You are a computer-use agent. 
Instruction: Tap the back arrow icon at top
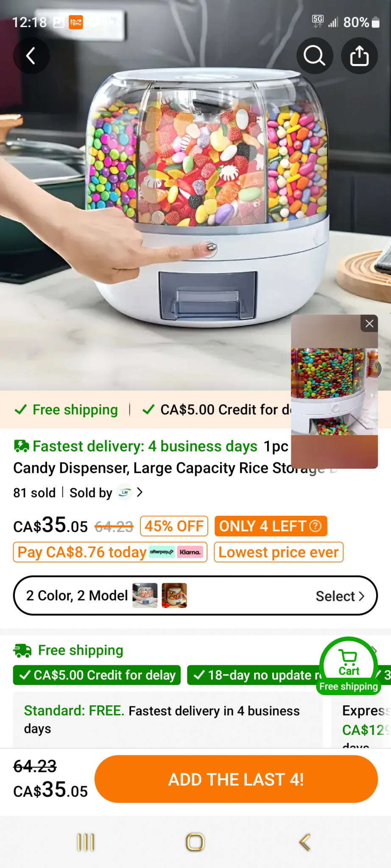[31, 56]
